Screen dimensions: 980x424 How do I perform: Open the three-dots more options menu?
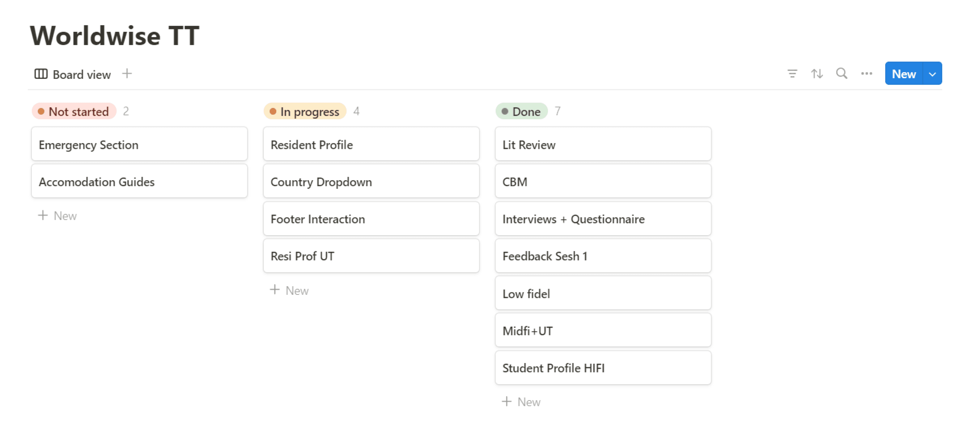point(866,73)
